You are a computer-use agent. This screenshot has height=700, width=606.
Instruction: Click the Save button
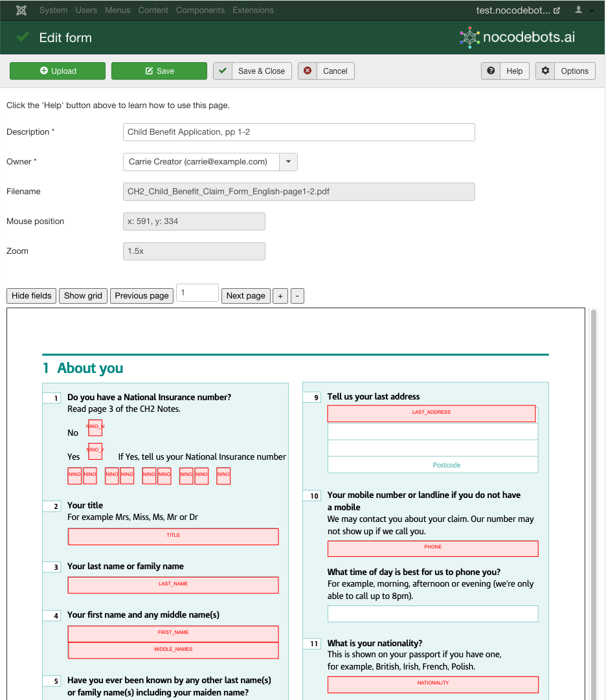tap(159, 71)
